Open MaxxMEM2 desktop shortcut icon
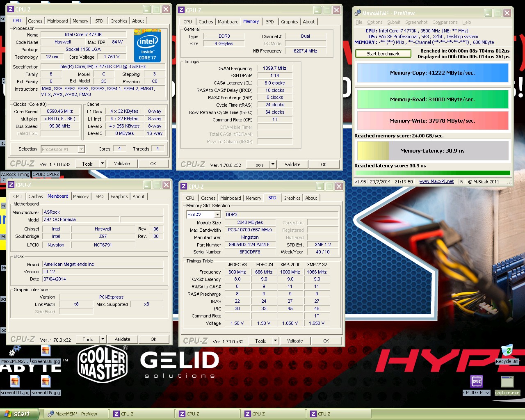 [15, 351]
